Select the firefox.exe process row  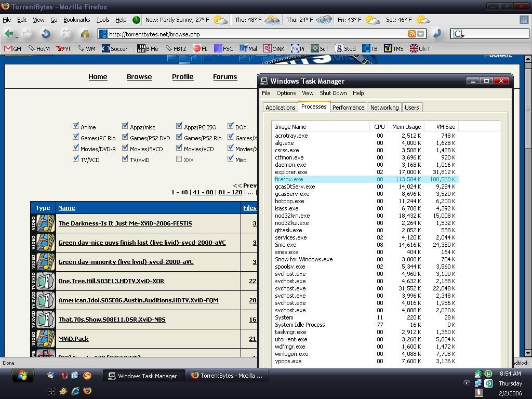point(289,179)
